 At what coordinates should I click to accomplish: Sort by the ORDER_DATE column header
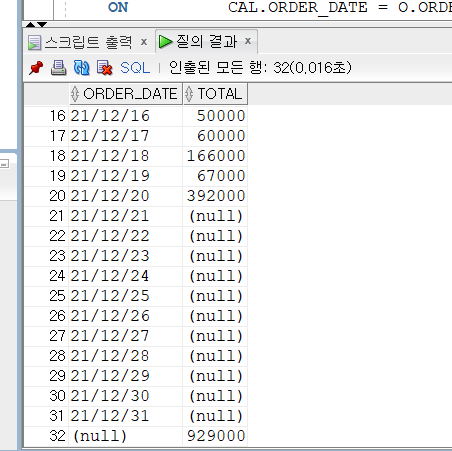126,94
